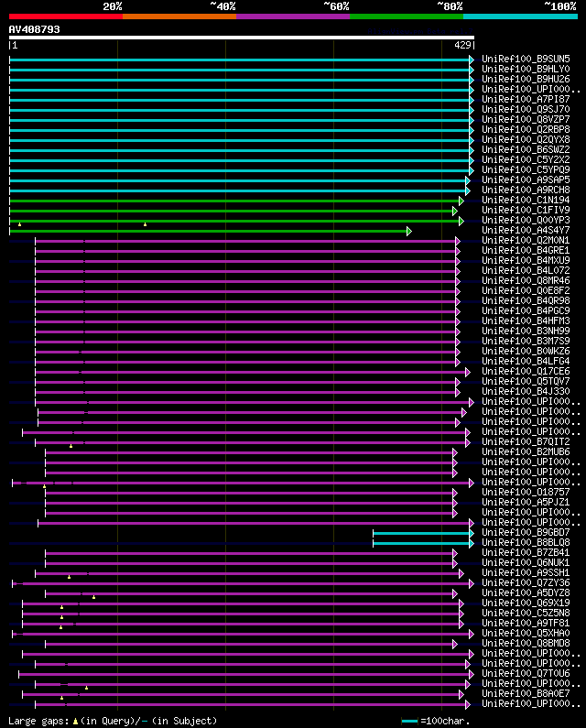Choose UniRef100_B4MXU9 from the hit list

(x=526, y=260)
